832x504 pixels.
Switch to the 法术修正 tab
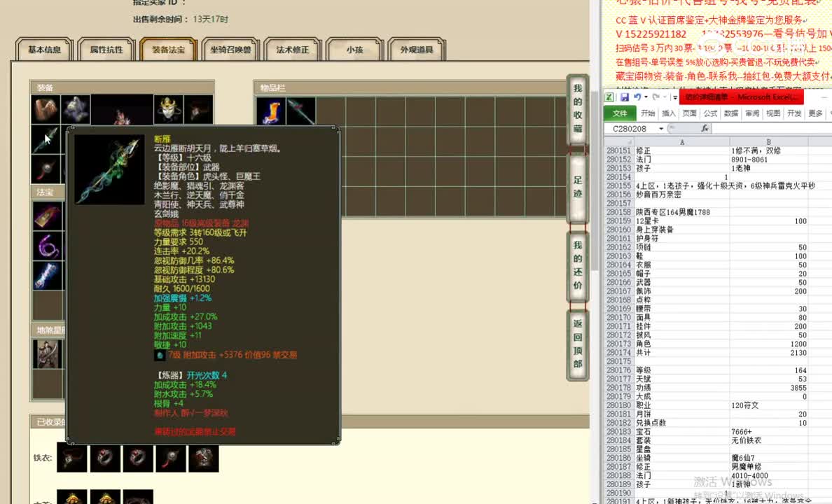pyautogui.click(x=292, y=49)
